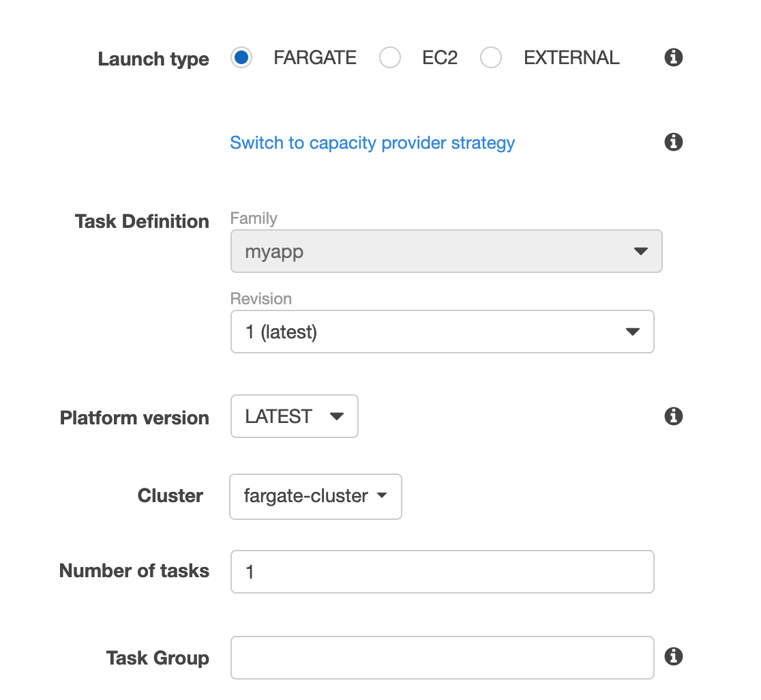Click the Cluster dropdown arrow
The image size is (761, 700).
click(382, 496)
